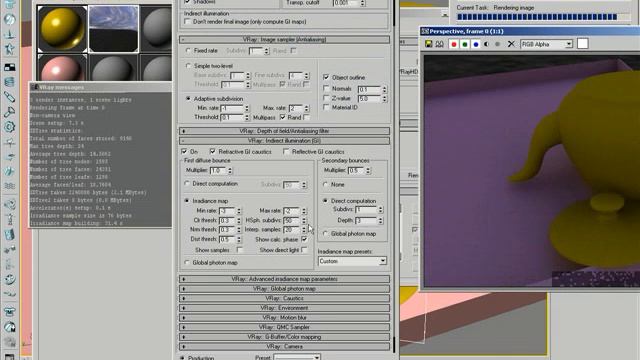640x360 pixels.
Task: Toggle the Object outline checkbox
Action: pos(326,77)
